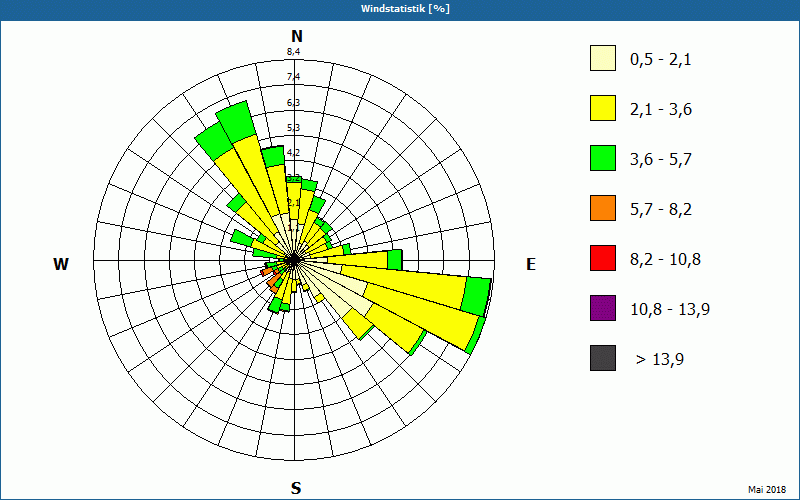Click the legend text 0,5 - 2,1
800x500 pixels.
[x=661, y=60]
